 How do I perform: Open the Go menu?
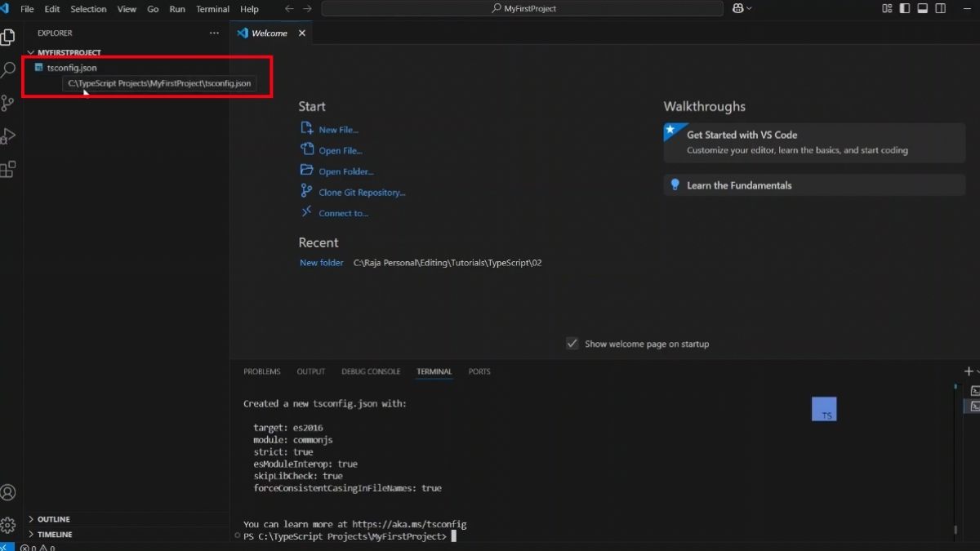[x=153, y=9]
